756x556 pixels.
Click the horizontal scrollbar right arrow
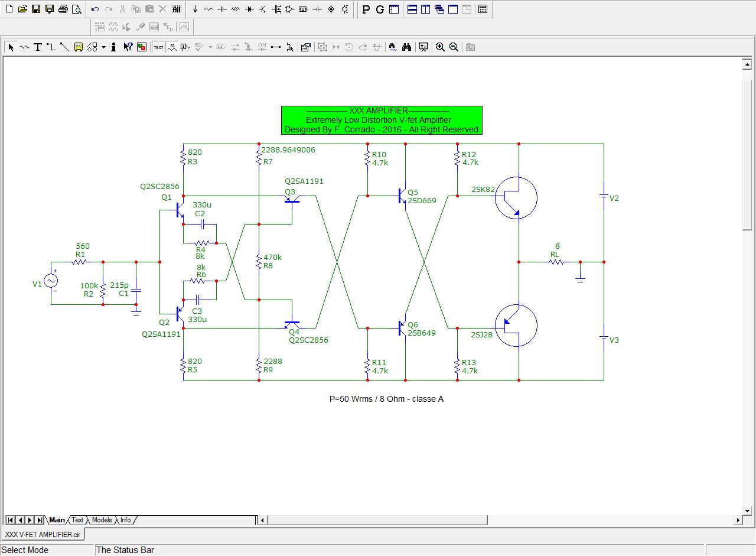[x=738, y=520]
